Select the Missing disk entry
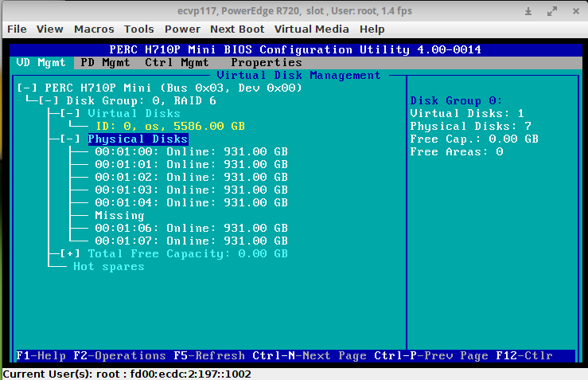 (119, 215)
